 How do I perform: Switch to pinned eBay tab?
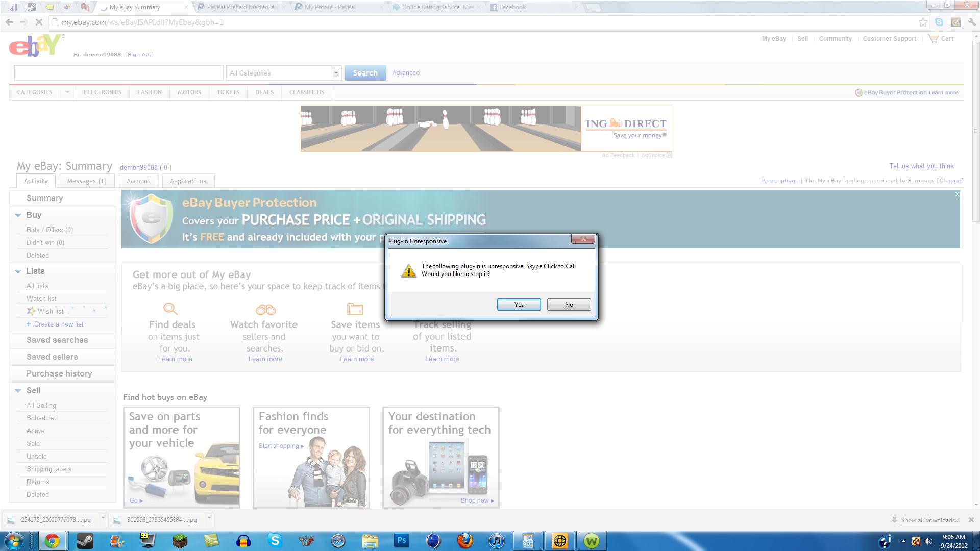click(67, 7)
